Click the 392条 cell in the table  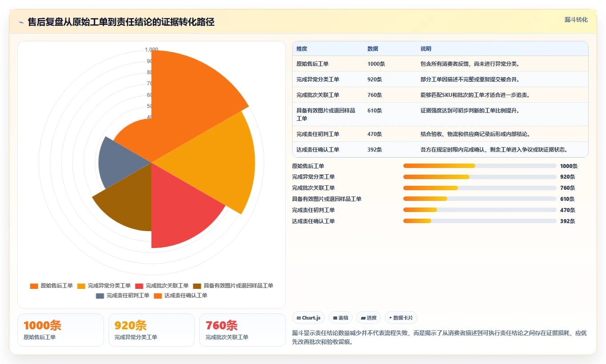(375, 150)
